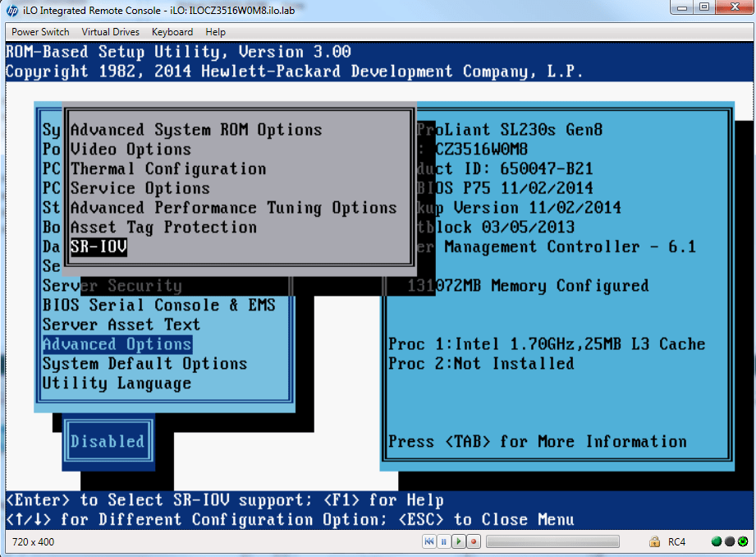Image resolution: width=756 pixels, height=557 pixels.
Task: Choose Thermal Configuration from the submenu
Action: [168, 169]
